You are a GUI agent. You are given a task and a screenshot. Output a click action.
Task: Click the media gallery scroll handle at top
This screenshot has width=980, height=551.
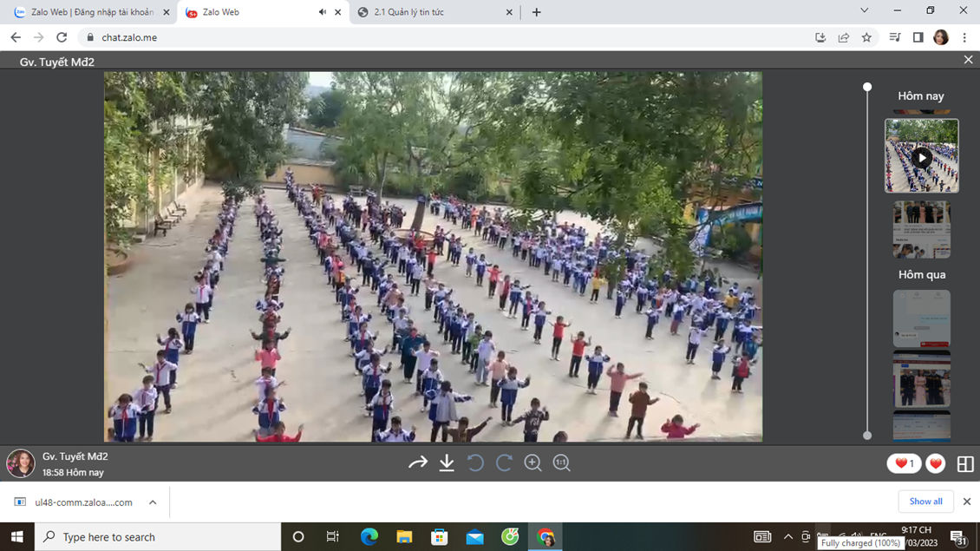tap(867, 87)
